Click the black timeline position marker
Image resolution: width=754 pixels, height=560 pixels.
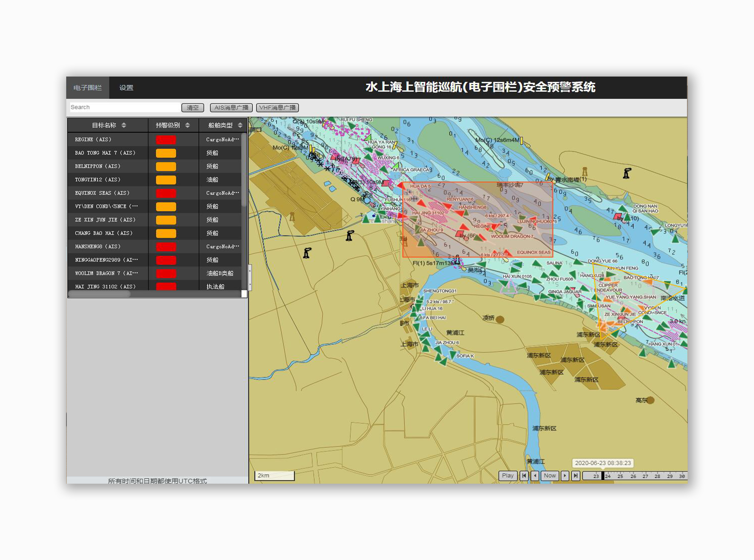click(x=603, y=476)
